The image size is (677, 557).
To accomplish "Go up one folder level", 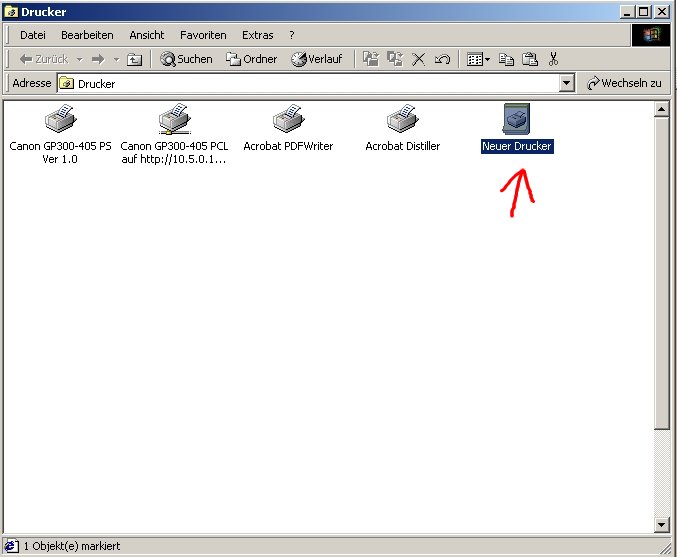I will pos(134,59).
